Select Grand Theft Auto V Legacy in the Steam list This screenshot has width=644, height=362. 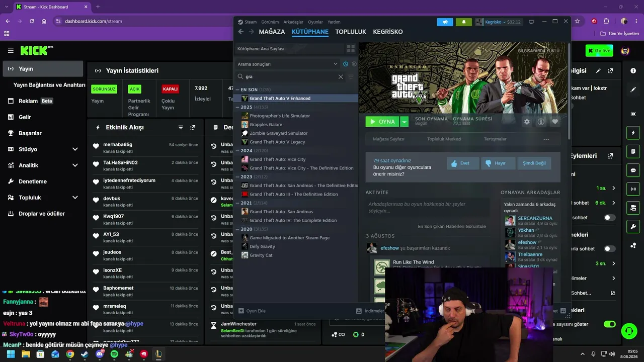pos(277,142)
